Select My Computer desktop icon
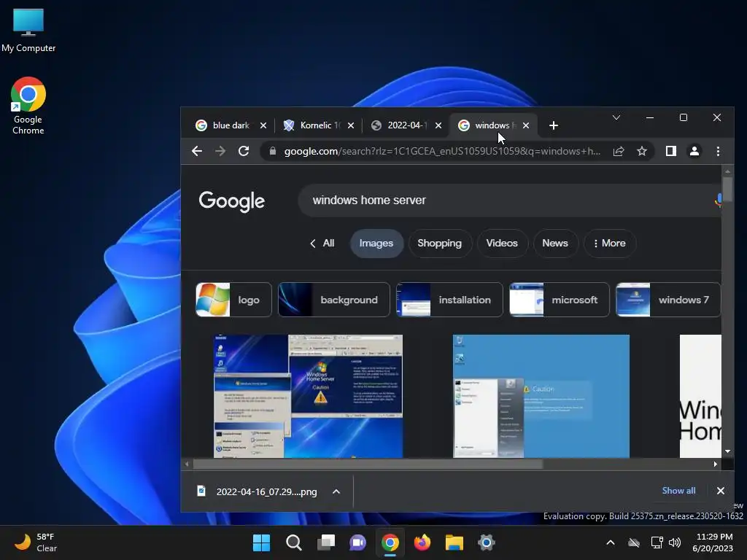 tap(28, 31)
